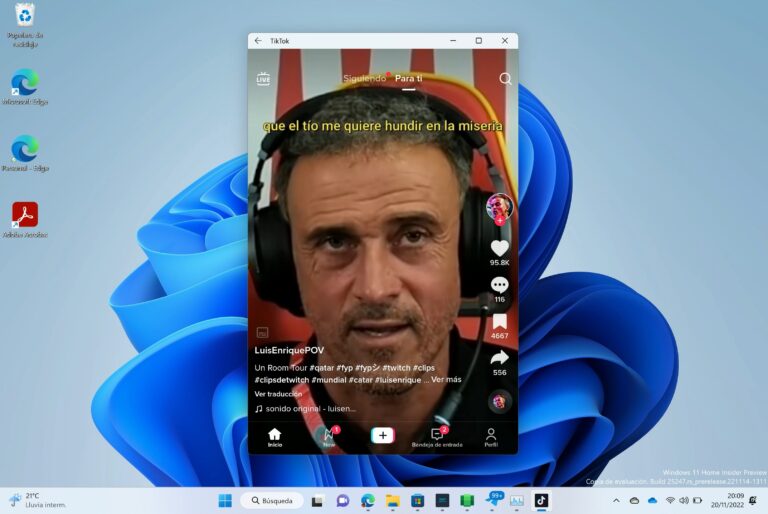Open TikTok taskbar icon
The width and height of the screenshot is (768, 514).
click(541, 500)
